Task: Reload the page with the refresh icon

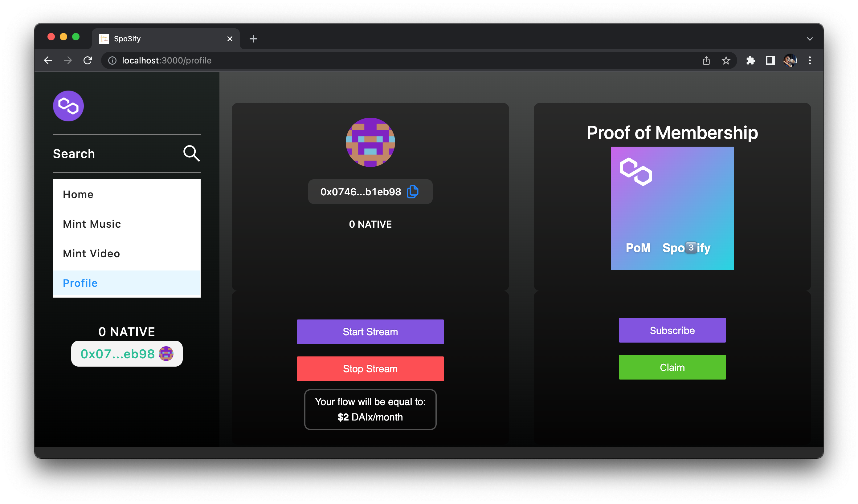Action: pyautogui.click(x=88, y=60)
